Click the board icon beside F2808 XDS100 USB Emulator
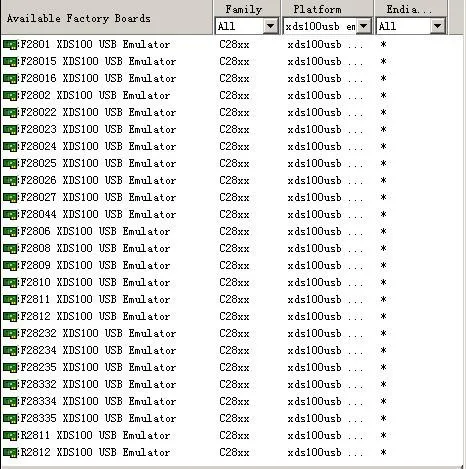The height and width of the screenshot is (469, 466). [10, 249]
